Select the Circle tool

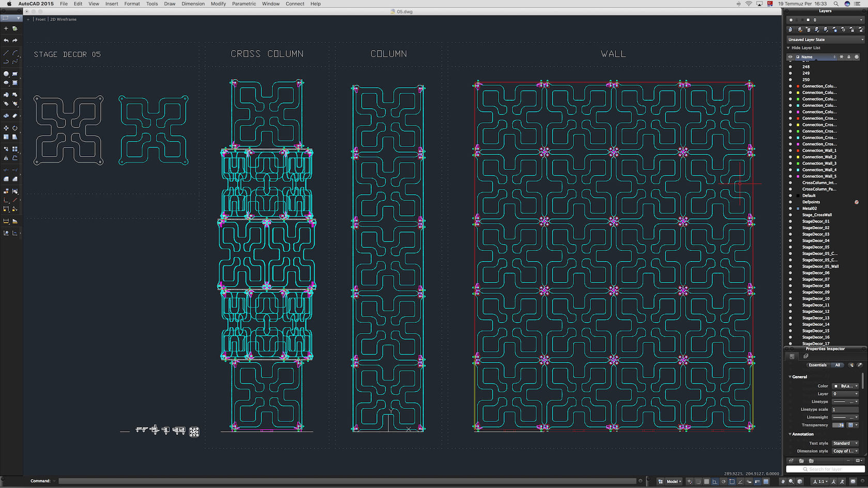pos(6,74)
